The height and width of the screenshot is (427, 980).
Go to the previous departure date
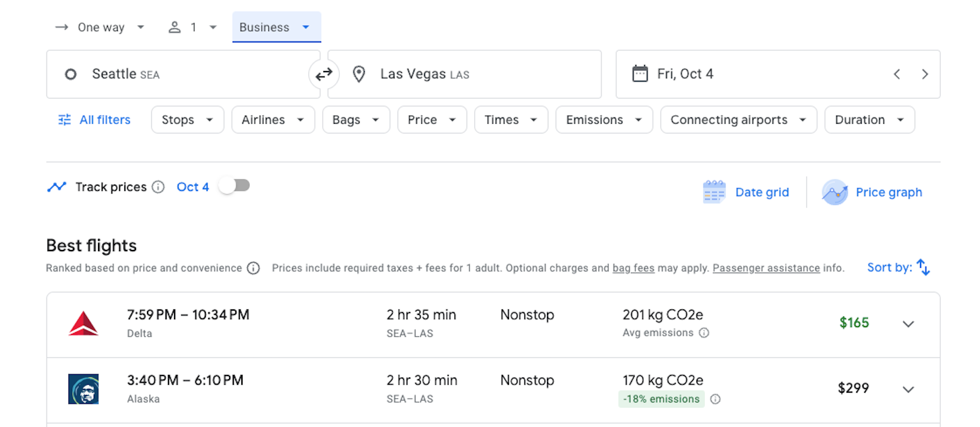click(x=897, y=74)
